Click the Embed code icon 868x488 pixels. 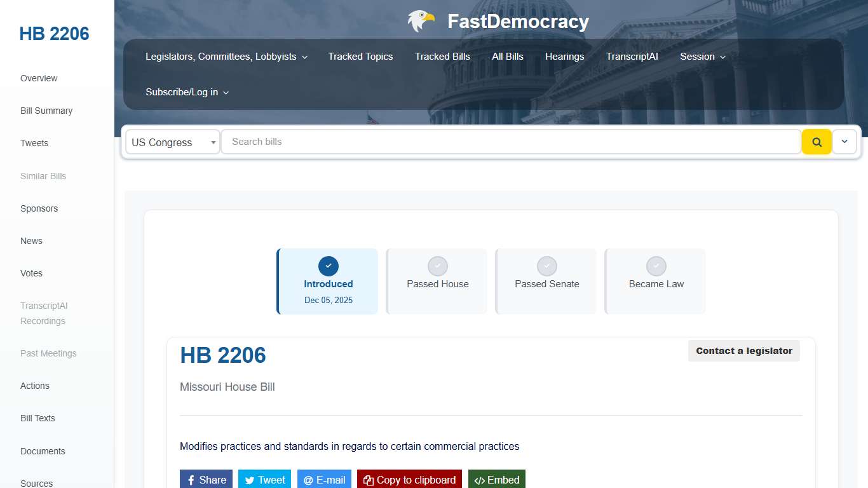[x=478, y=479]
